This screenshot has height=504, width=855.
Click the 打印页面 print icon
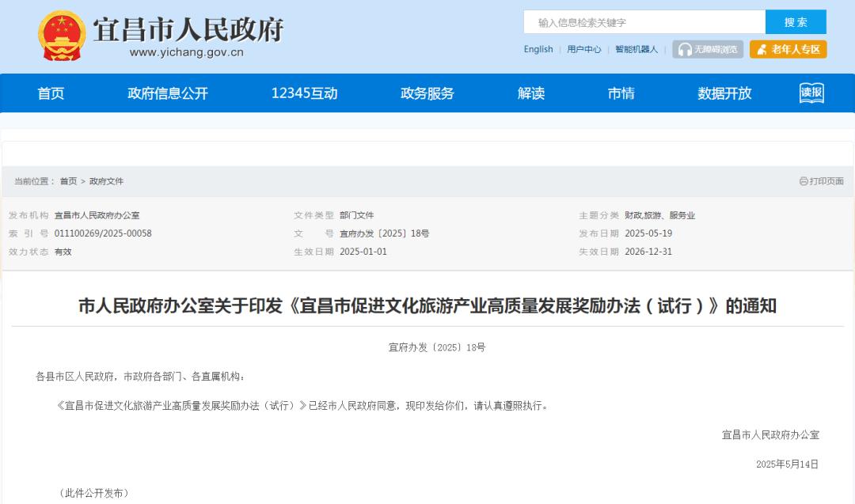click(804, 181)
